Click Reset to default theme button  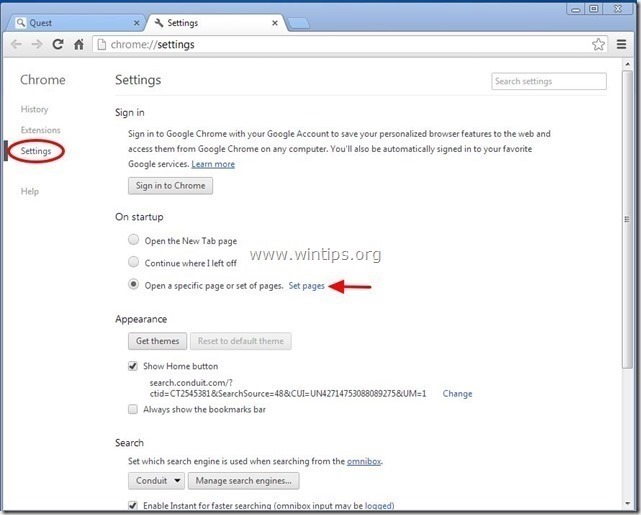point(241,341)
